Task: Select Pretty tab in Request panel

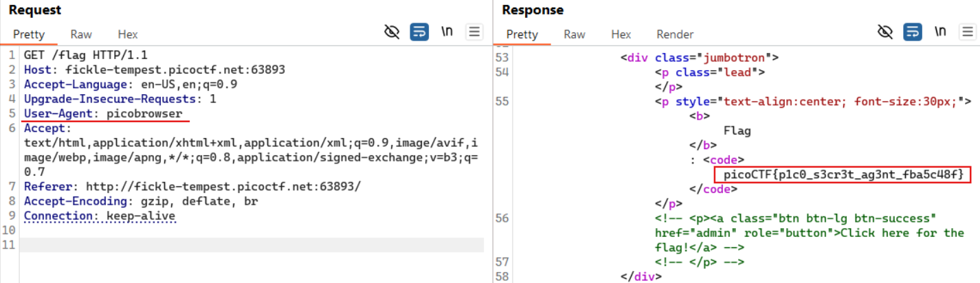Action: tap(29, 34)
